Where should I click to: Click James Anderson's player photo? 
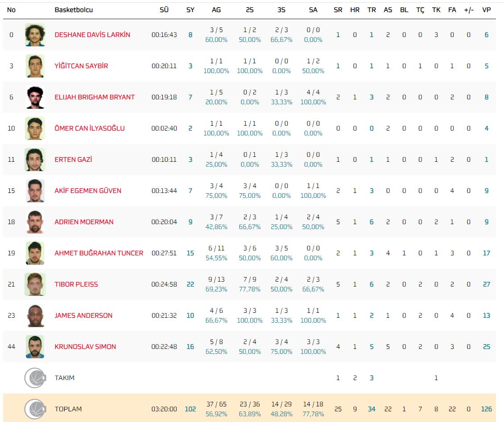pos(35,315)
